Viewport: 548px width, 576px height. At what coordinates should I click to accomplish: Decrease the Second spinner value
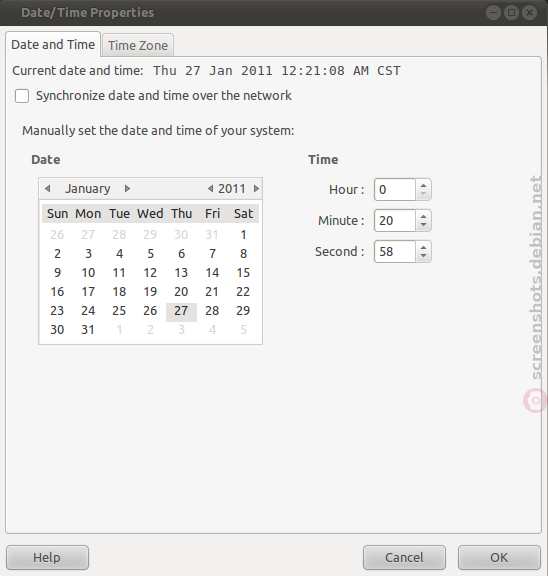423,256
